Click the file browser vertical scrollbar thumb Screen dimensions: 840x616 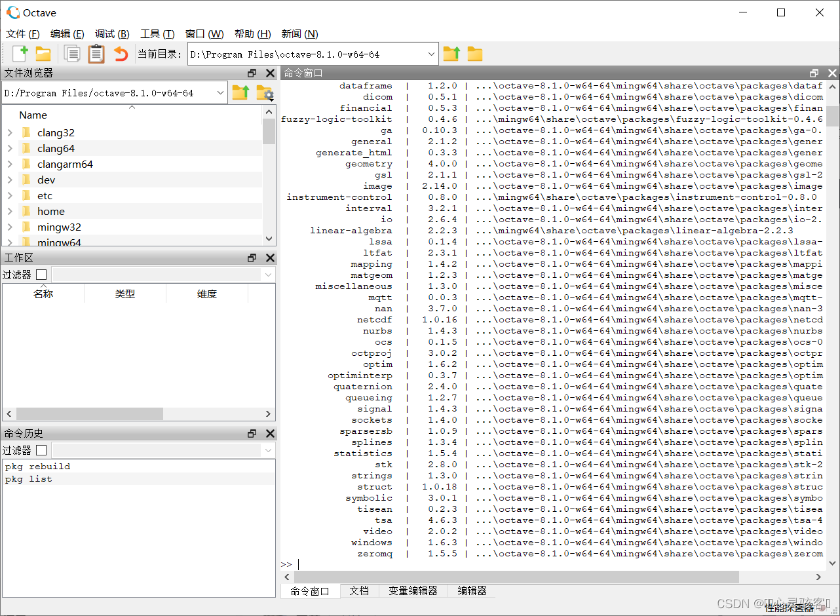[x=269, y=131]
